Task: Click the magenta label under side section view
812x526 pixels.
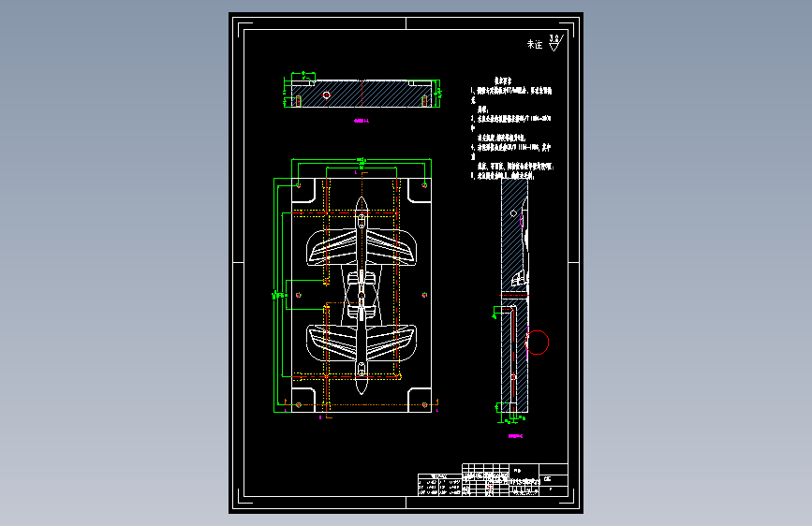Action: pyautogui.click(x=515, y=436)
